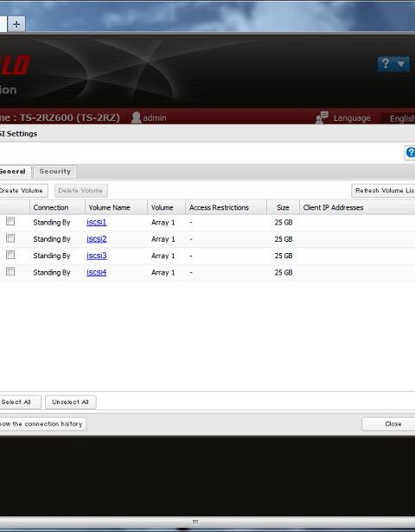Open the iscsi4 volume link
This screenshot has width=415, height=532.
coord(97,272)
